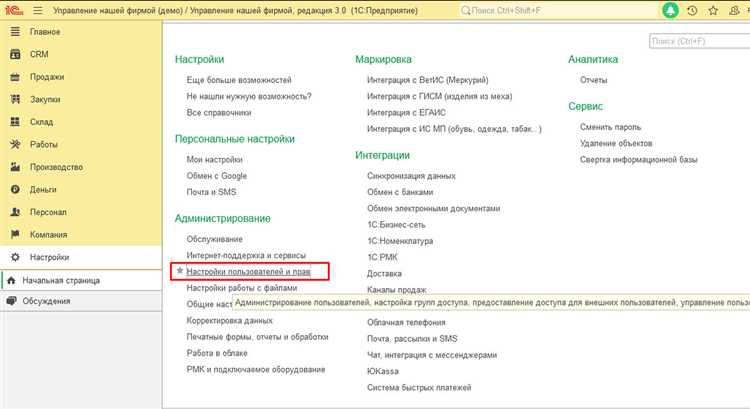Click the user profile icon in title bar
The width and height of the screenshot is (750, 409).
[x=734, y=10]
